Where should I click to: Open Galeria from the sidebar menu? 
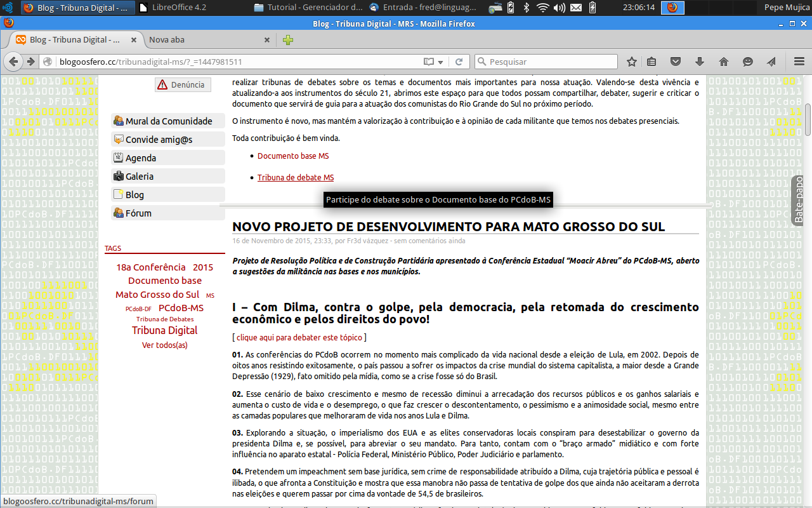point(140,177)
